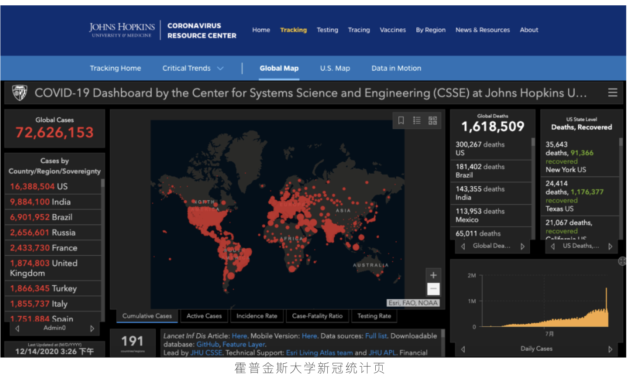The width and height of the screenshot is (627, 376).
Task: Open the Tracking menu item
Action: coord(294,30)
